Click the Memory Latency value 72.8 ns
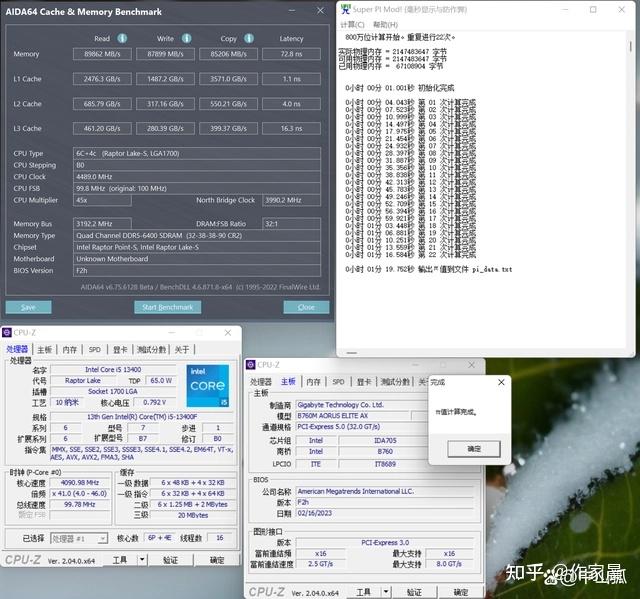 pyautogui.click(x=291, y=54)
